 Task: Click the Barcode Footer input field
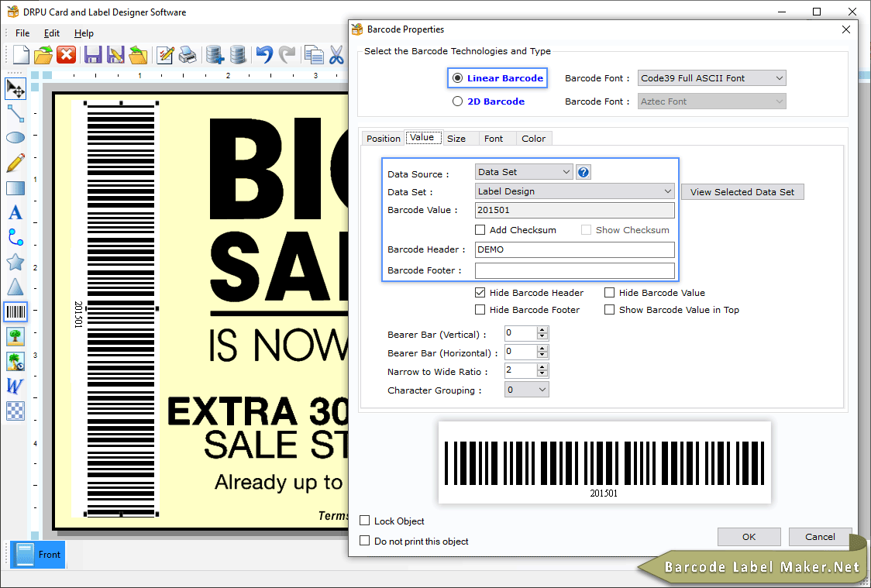point(575,270)
